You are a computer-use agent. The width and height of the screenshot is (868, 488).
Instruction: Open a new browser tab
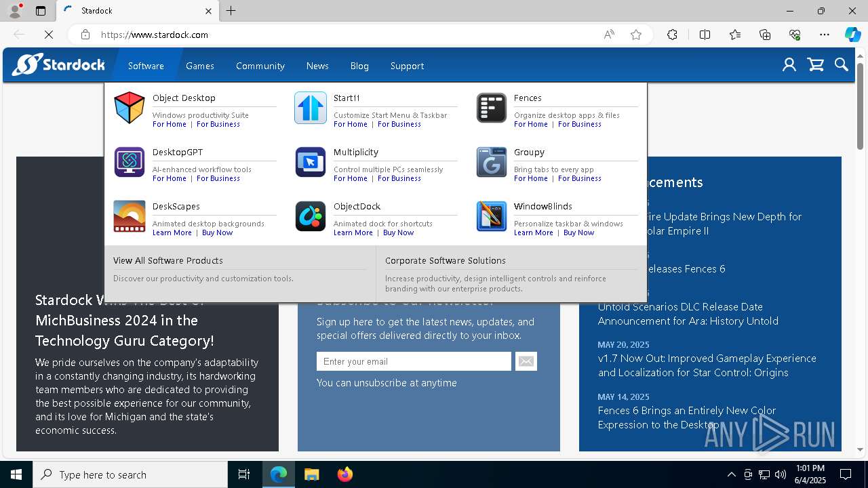[x=231, y=11]
